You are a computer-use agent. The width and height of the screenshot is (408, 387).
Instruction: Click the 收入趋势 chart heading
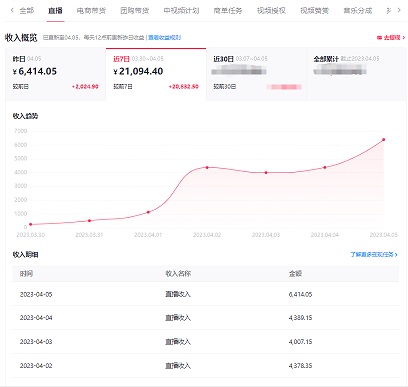click(x=25, y=116)
